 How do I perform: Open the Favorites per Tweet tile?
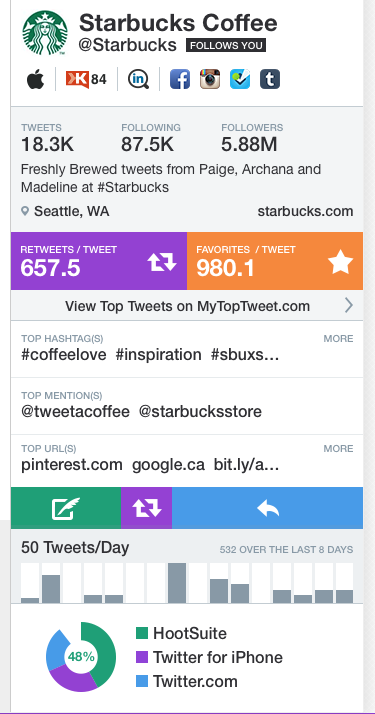275,261
